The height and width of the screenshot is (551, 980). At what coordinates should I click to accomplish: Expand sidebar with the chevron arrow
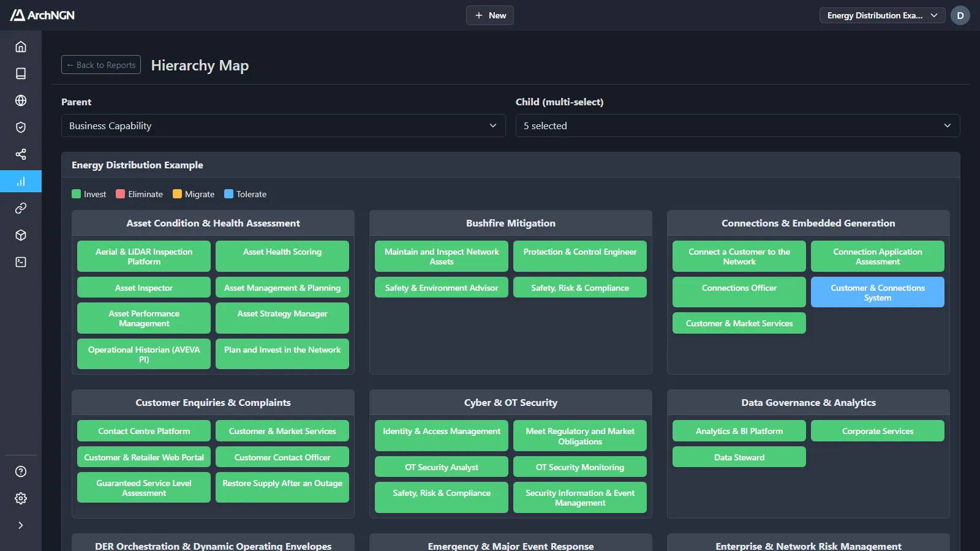(x=21, y=525)
